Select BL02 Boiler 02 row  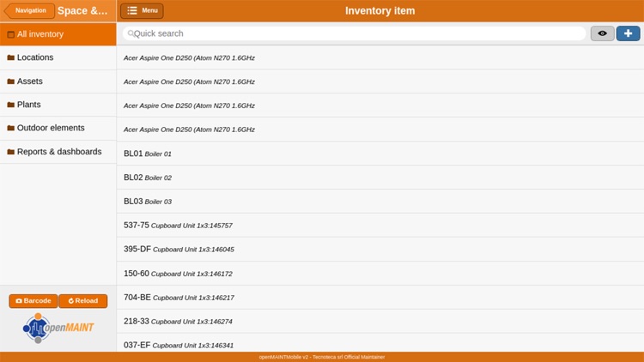pos(380,178)
